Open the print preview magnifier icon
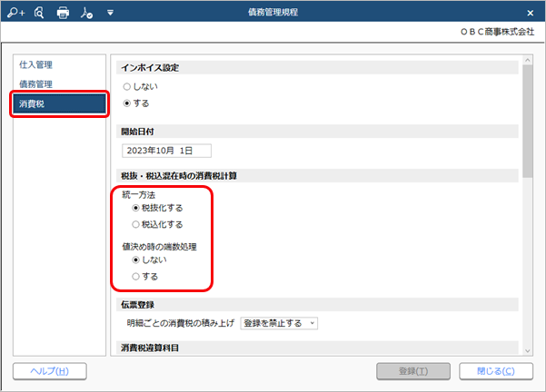Image resolution: width=546 pixels, height=392 pixels. [x=39, y=13]
